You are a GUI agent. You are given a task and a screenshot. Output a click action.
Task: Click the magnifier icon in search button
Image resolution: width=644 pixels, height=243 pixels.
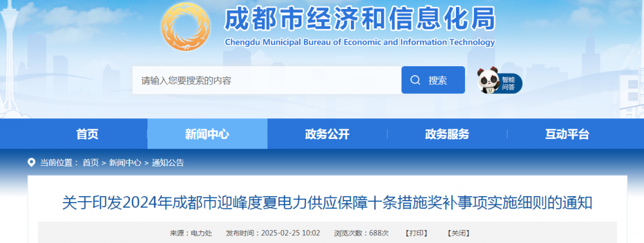coord(415,80)
